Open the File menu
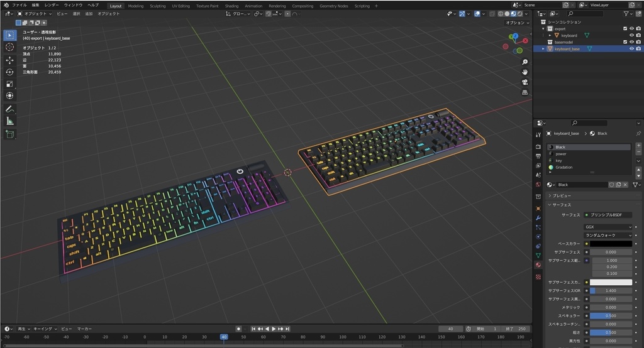This screenshot has height=348, width=644. [x=19, y=5]
